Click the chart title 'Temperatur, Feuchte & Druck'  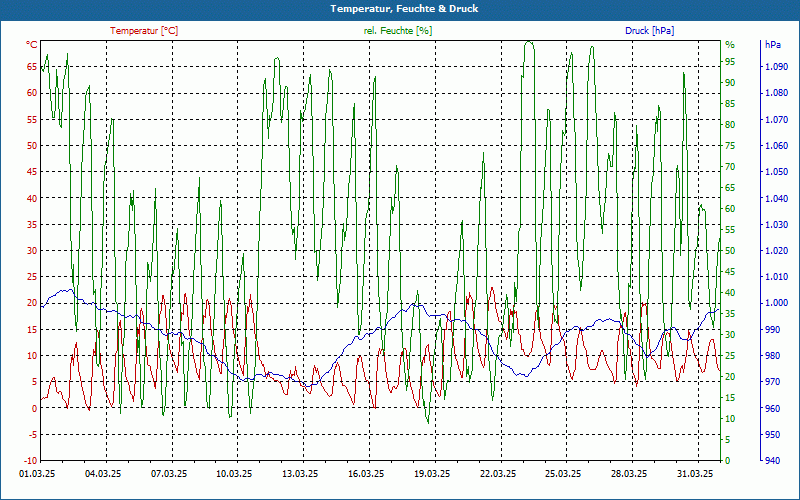tap(404, 9)
